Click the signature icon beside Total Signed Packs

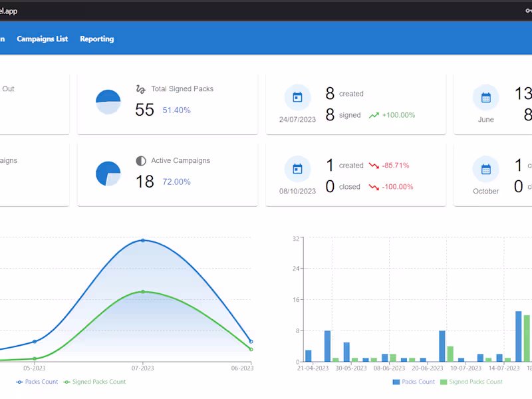[141, 89]
